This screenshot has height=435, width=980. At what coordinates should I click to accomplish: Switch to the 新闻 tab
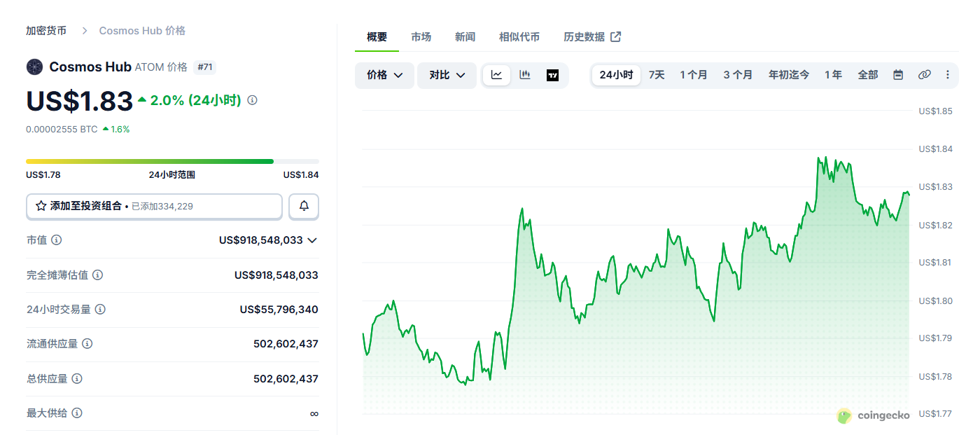coord(465,37)
